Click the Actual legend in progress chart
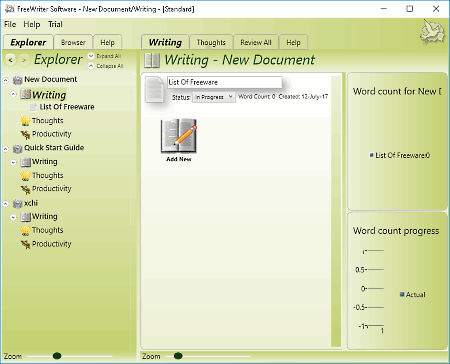The width and height of the screenshot is (450, 364). pyautogui.click(x=413, y=295)
